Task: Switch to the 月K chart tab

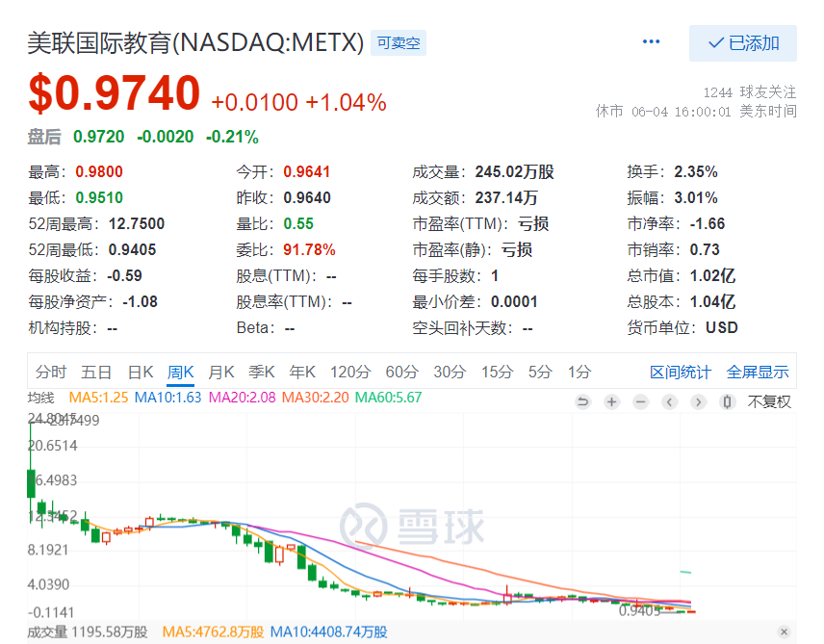Action: pos(220,373)
